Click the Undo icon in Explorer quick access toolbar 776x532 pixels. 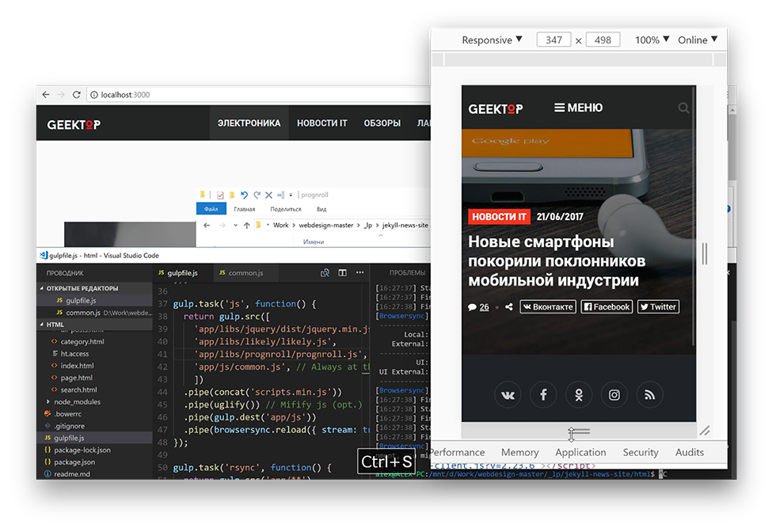pos(245,195)
